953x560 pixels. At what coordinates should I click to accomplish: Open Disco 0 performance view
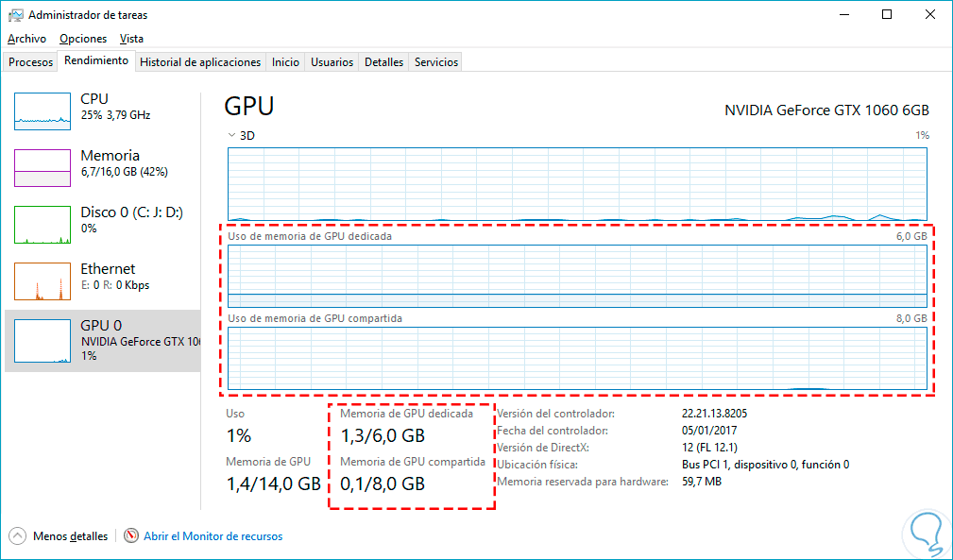coord(43,224)
